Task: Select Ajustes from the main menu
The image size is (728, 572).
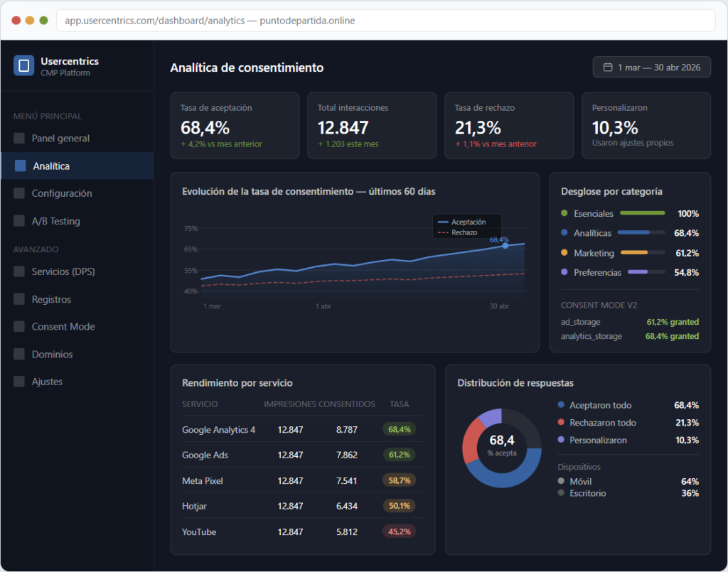Action: (x=18, y=382)
